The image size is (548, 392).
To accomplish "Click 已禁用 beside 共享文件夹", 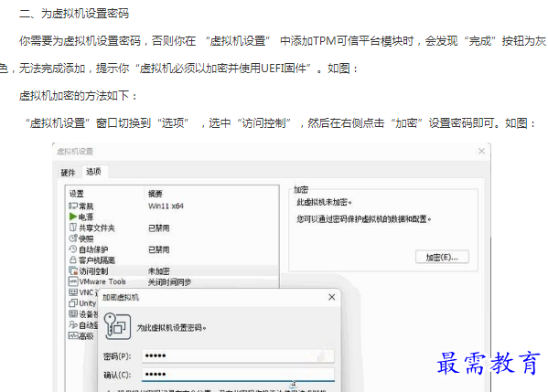I will [158, 228].
